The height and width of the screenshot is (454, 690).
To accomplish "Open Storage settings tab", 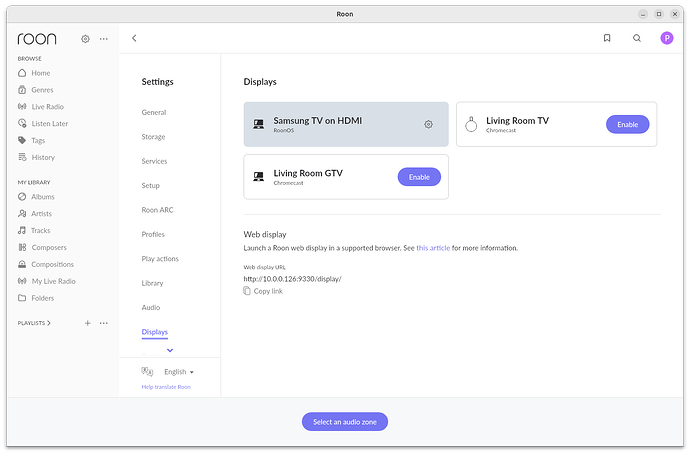I will tap(153, 137).
